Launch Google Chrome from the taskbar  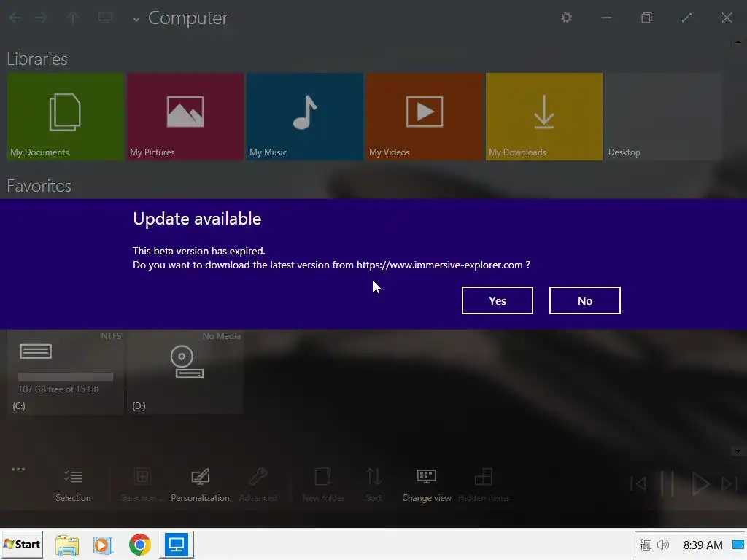point(139,545)
